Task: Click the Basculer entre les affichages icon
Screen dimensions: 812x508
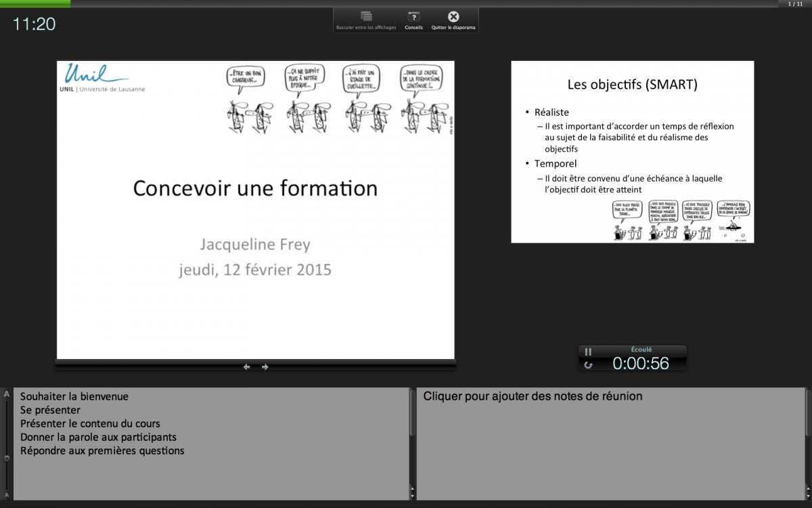Action: (366, 17)
